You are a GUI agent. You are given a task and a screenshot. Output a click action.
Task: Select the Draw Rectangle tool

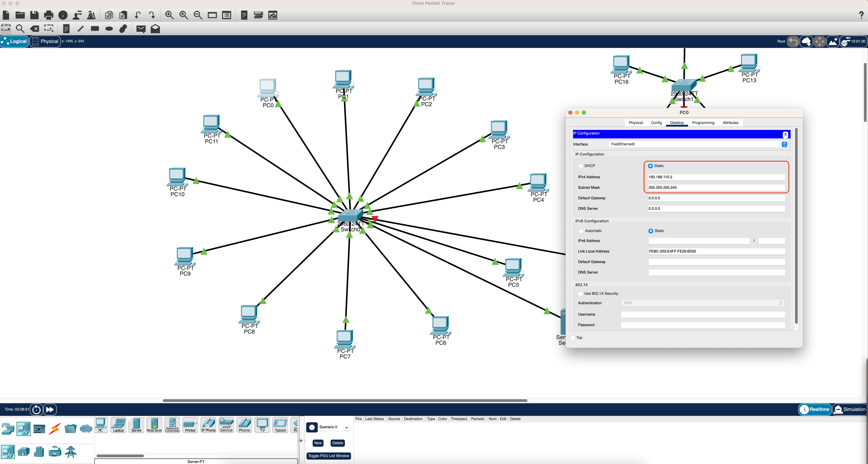pos(95,29)
